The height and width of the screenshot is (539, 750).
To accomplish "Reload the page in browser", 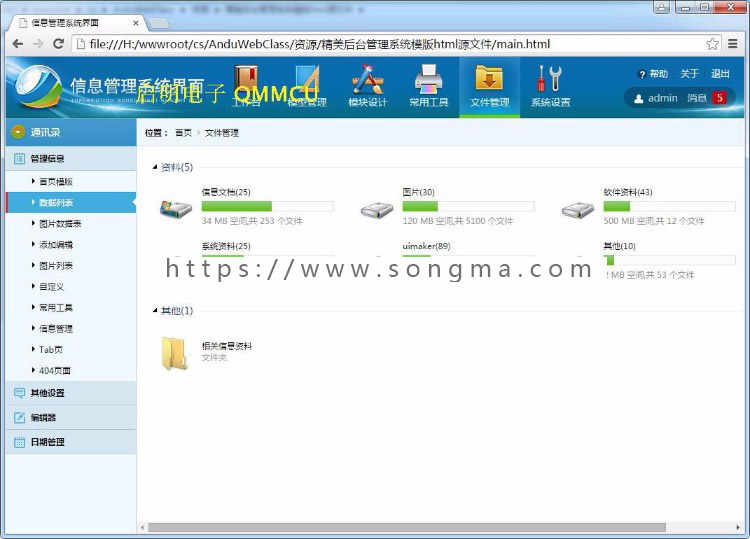I will [x=58, y=44].
